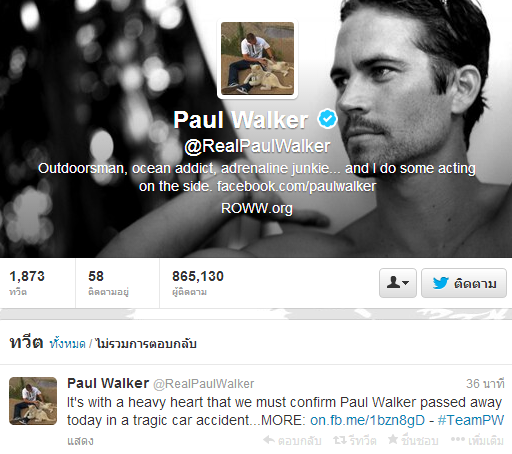Click the #TeamPW hashtag
Viewport: 512px width, 454px height.
471,420
